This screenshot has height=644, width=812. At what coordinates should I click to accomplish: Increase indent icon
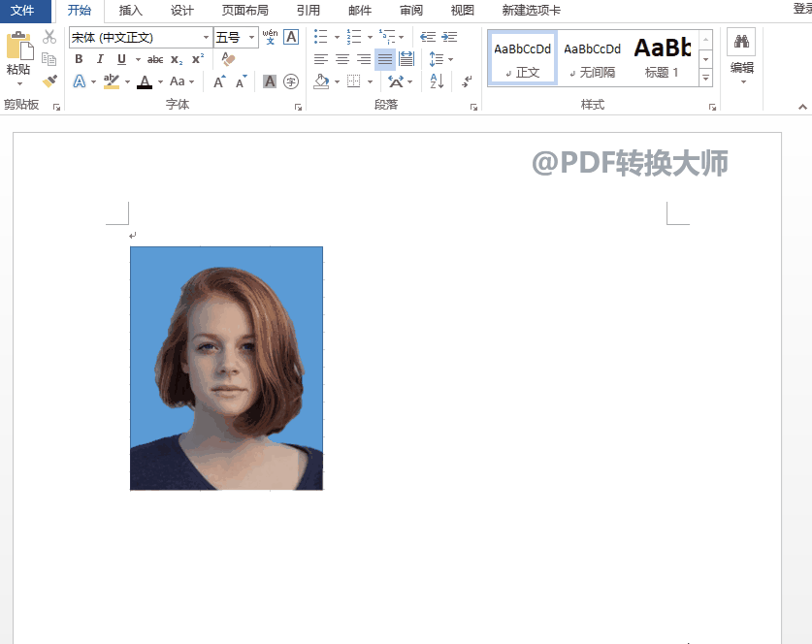(449, 37)
